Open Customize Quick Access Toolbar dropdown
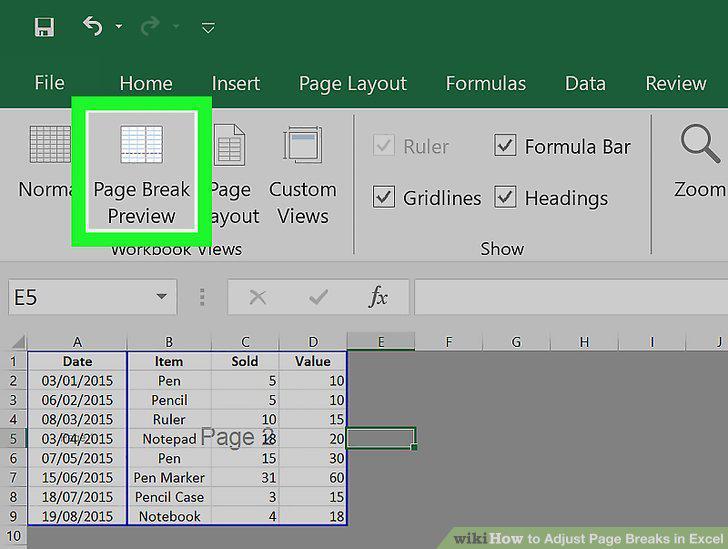 pos(208,27)
